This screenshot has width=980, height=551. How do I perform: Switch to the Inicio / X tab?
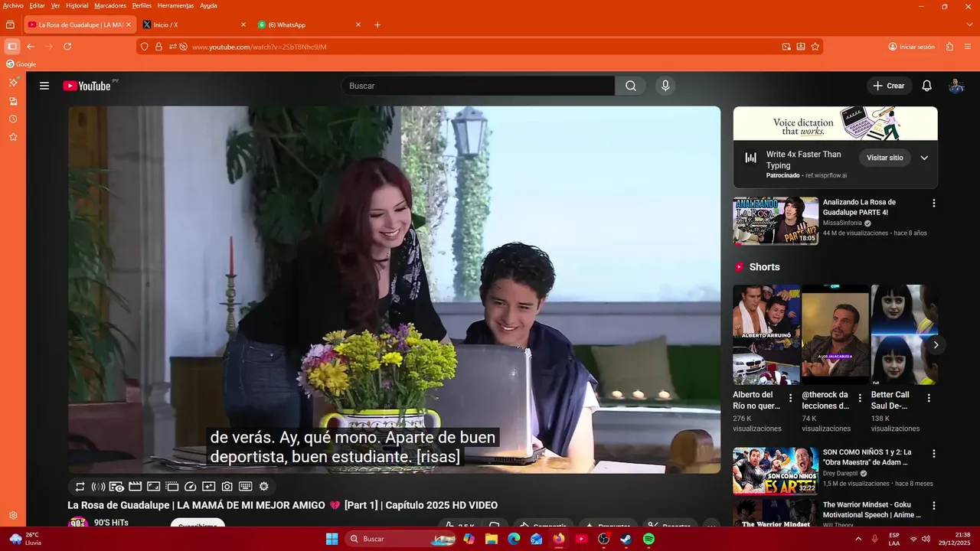point(194,24)
